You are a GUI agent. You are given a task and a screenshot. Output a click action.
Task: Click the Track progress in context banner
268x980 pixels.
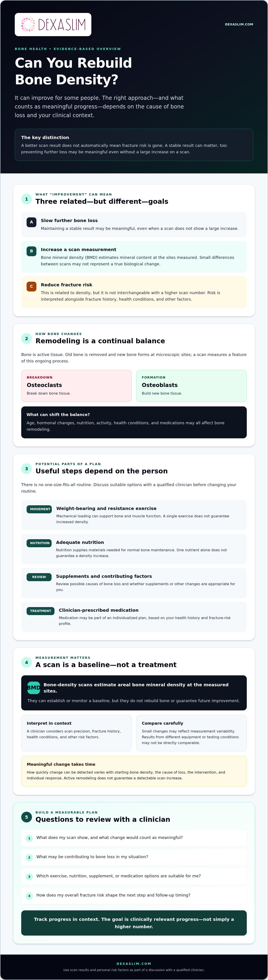(x=134, y=923)
